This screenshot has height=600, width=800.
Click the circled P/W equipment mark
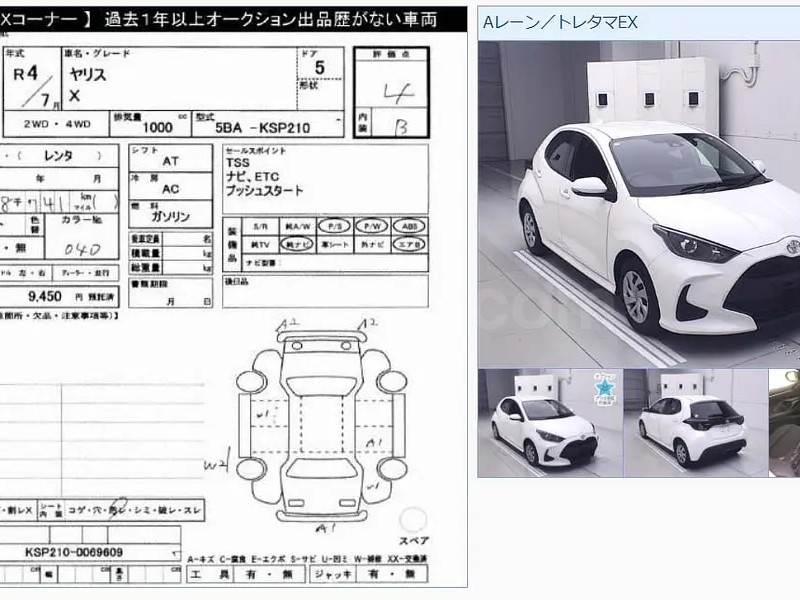pyautogui.click(x=370, y=226)
